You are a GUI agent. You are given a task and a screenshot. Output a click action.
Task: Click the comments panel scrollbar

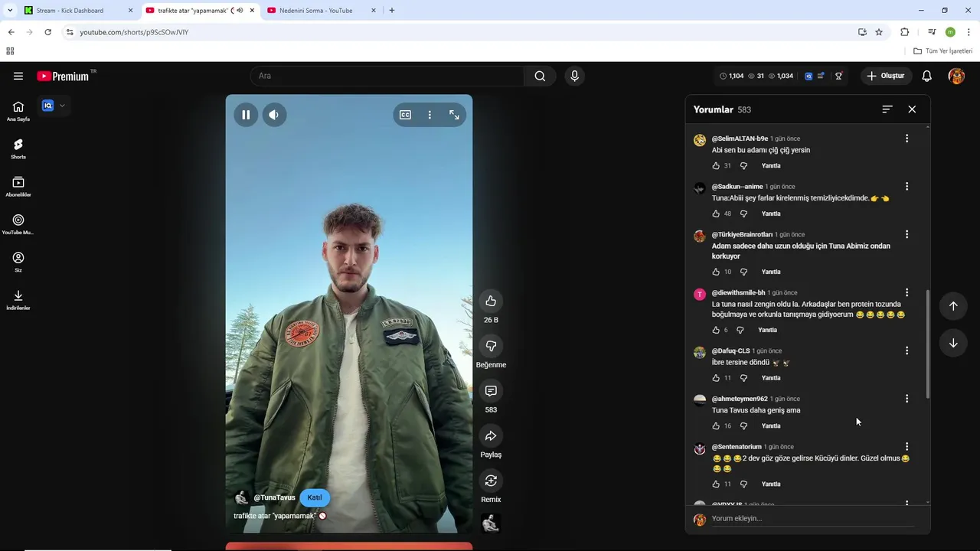click(x=928, y=344)
